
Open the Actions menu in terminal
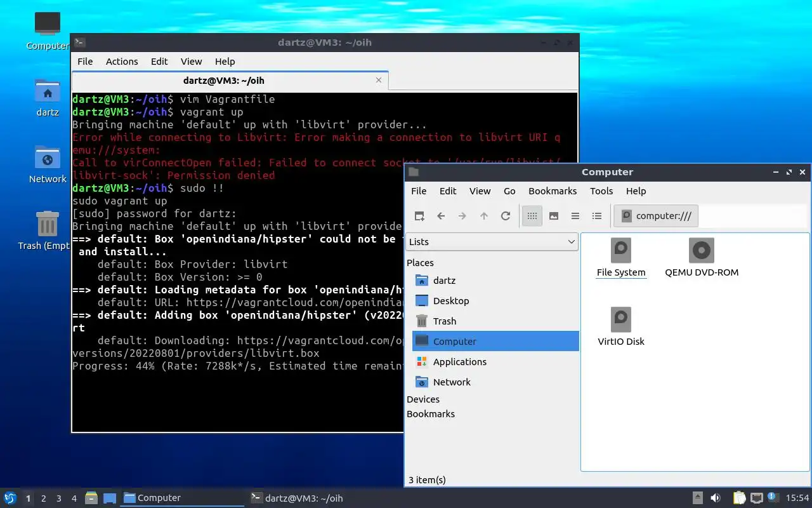tap(122, 62)
